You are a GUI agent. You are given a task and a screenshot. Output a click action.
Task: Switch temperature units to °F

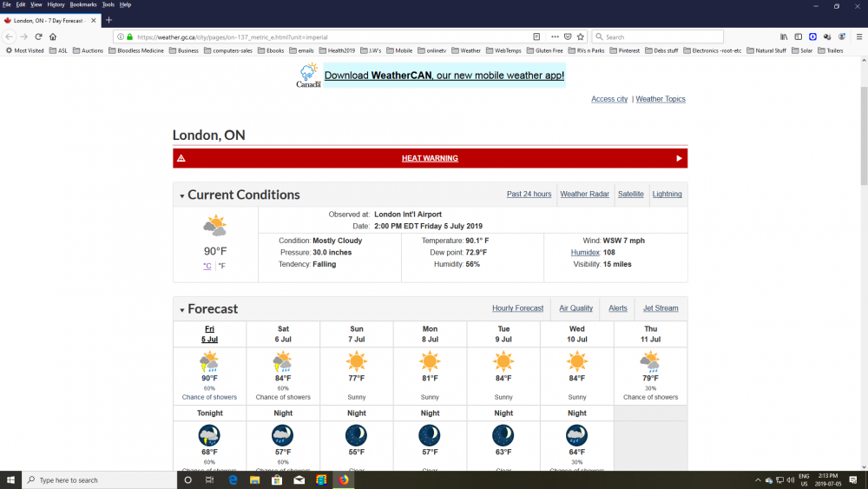[x=221, y=266]
